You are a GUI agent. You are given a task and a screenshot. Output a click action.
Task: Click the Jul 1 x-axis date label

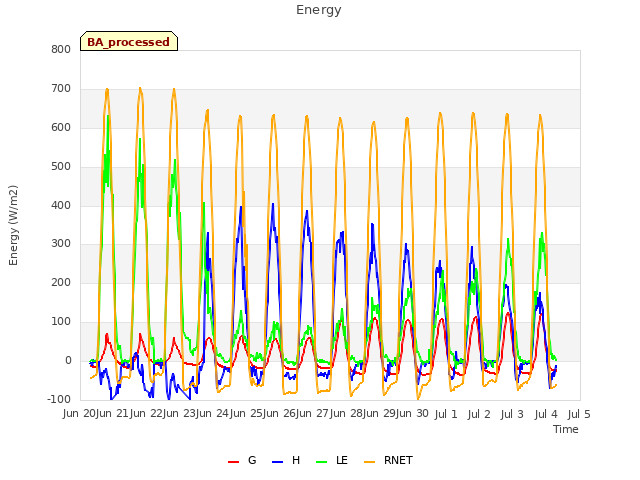click(x=446, y=414)
